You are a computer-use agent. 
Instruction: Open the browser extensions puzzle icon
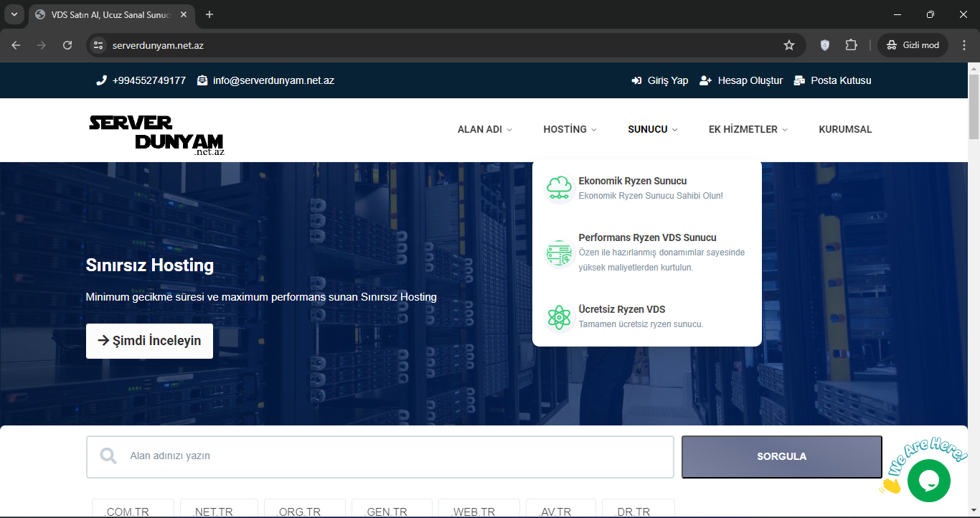851,45
